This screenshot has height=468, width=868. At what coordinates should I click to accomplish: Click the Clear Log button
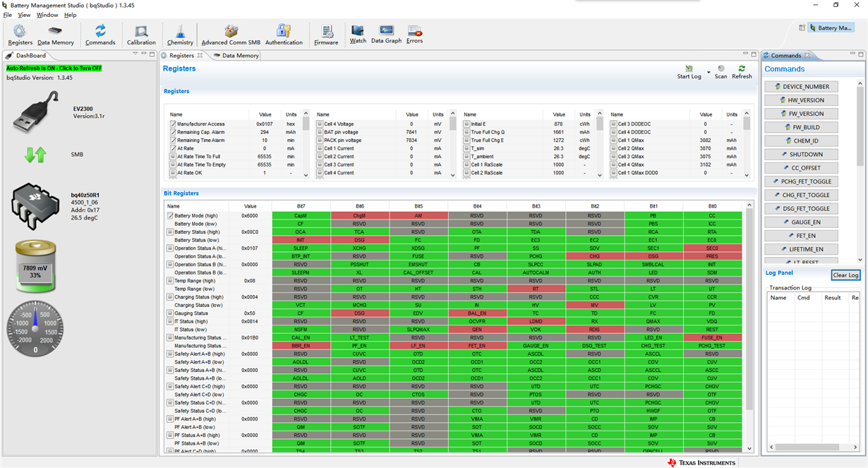click(845, 275)
